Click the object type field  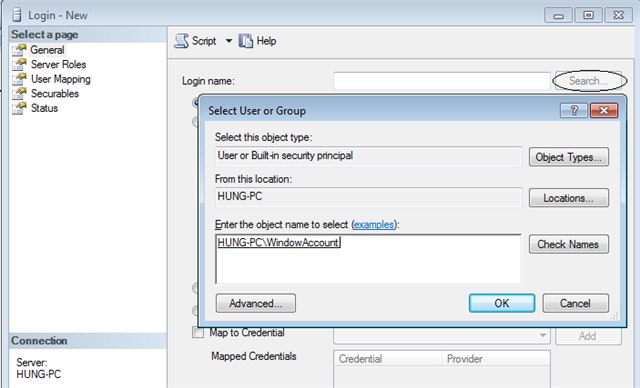(x=368, y=156)
